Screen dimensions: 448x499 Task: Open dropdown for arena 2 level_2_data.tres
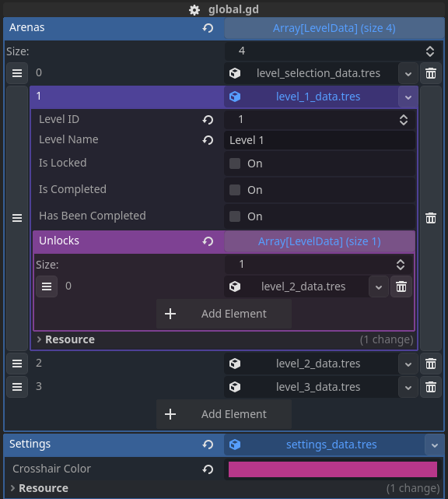(x=408, y=364)
